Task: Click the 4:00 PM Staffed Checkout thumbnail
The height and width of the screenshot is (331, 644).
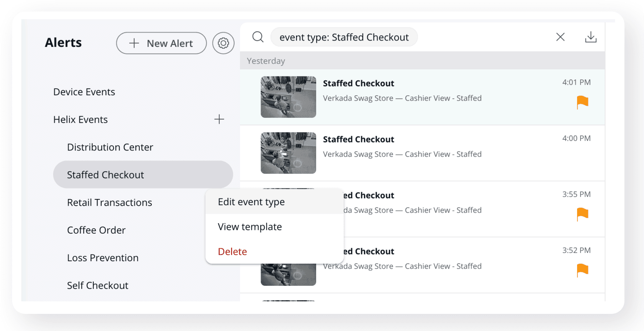Action: (x=288, y=153)
